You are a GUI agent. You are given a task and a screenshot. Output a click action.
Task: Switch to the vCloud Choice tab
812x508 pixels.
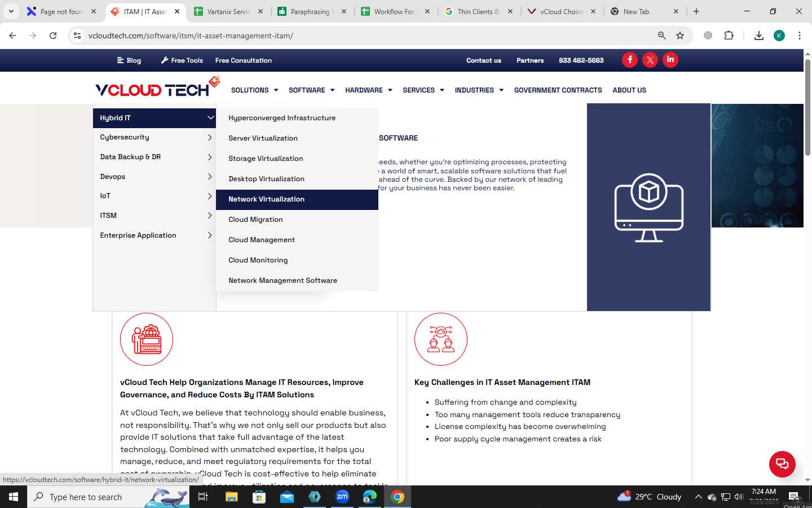tap(561, 11)
